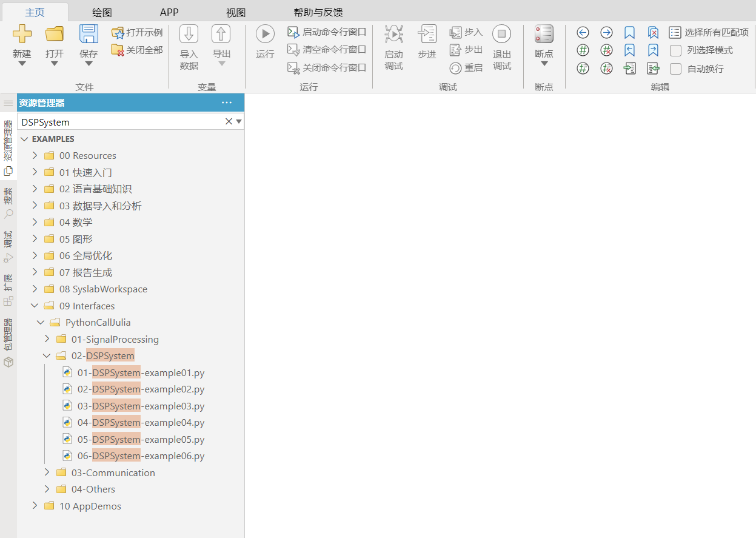Enable column selection mode (列选择模式) checkbox

point(675,50)
